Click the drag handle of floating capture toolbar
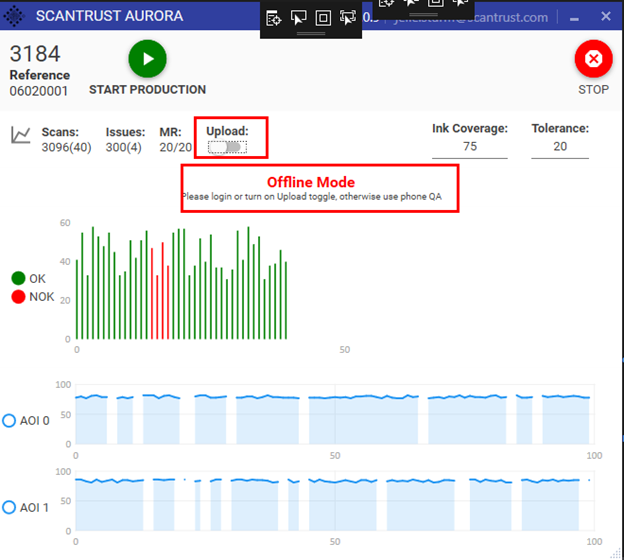The image size is (625, 560). coord(311,34)
